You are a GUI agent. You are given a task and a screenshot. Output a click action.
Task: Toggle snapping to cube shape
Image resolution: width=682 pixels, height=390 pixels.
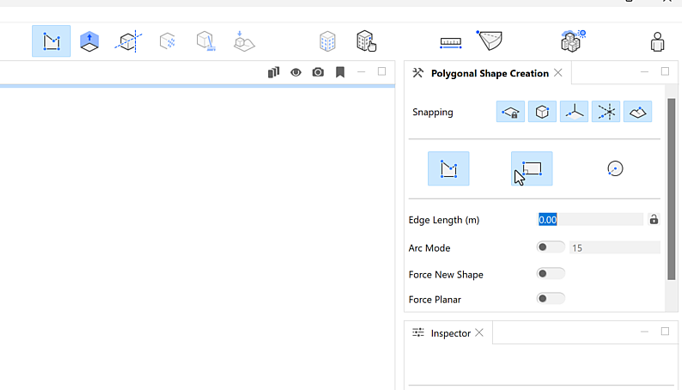point(542,112)
